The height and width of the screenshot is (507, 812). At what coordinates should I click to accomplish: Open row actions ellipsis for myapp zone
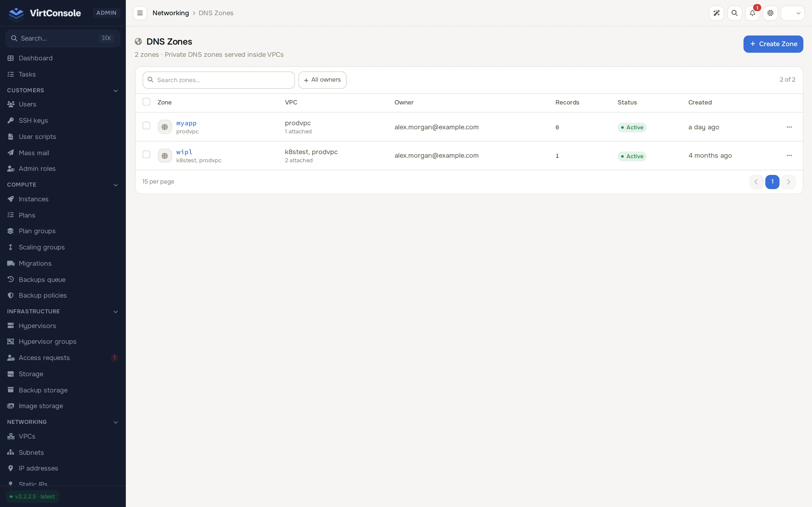tap(789, 127)
